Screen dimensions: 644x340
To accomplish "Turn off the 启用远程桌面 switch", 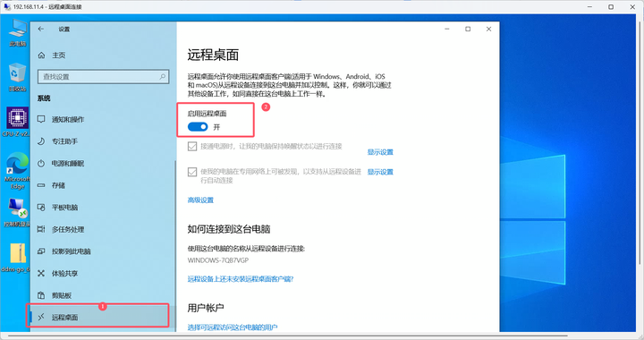I will pos(198,127).
